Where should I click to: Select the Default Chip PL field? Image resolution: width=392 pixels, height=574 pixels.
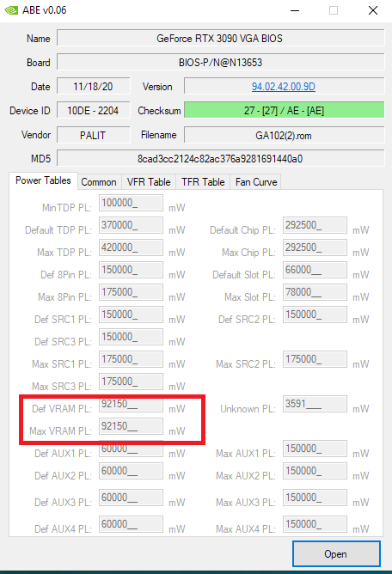click(315, 225)
